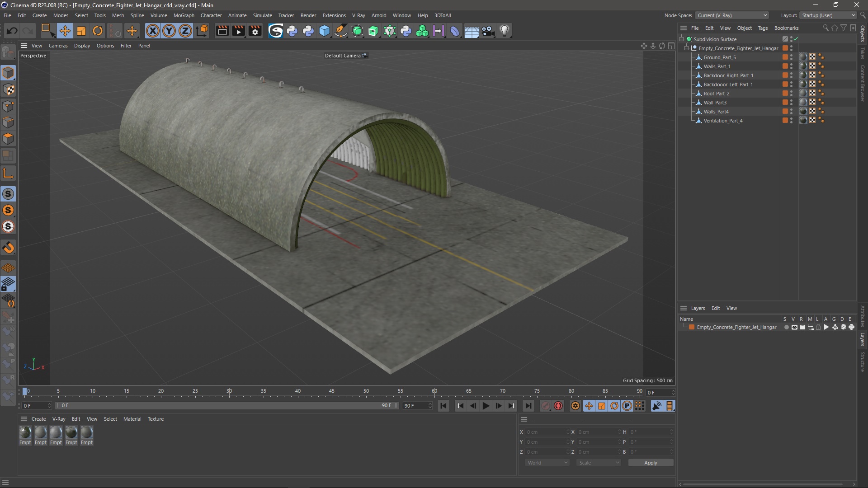Viewport: 868px width, 488px height.
Task: Open the Layout Startup dropdown
Action: (x=828, y=15)
